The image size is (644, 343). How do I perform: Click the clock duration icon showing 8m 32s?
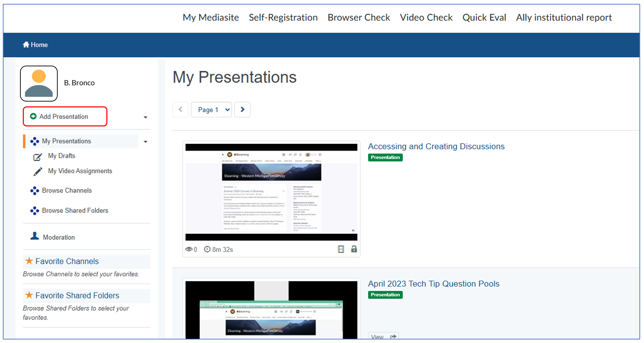pos(207,249)
